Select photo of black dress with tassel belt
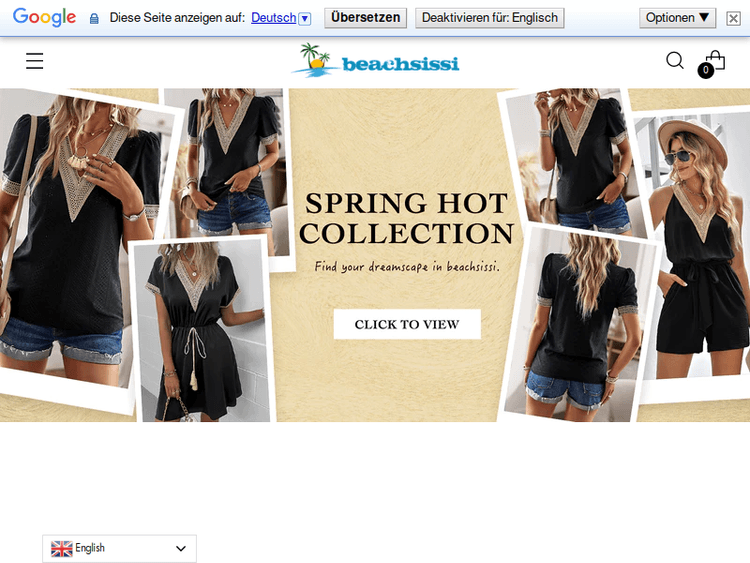The width and height of the screenshot is (750, 563). click(x=200, y=330)
